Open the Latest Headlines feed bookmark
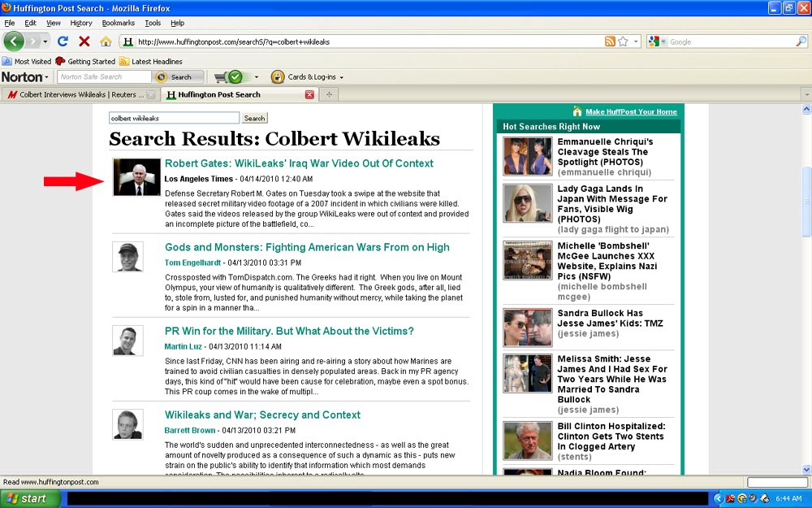The width and height of the screenshot is (812, 508). (x=151, y=61)
